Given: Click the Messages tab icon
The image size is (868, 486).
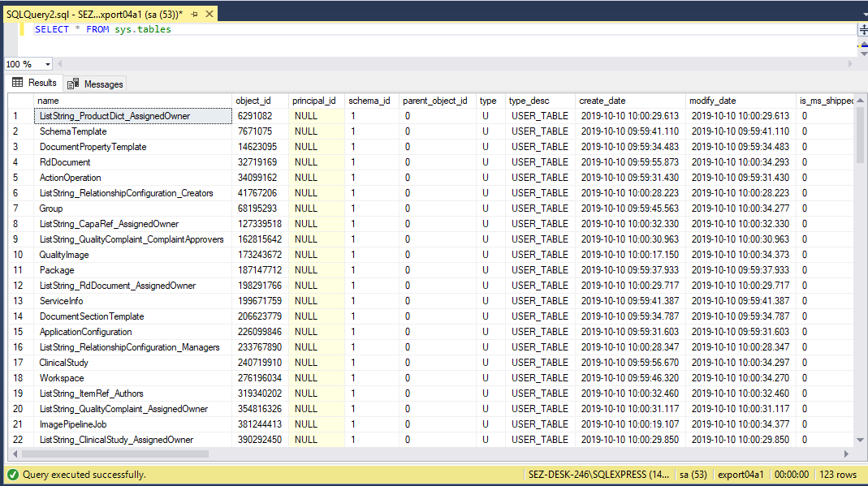Looking at the screenshot, I should pyautogui.click(x=72, y=83).
